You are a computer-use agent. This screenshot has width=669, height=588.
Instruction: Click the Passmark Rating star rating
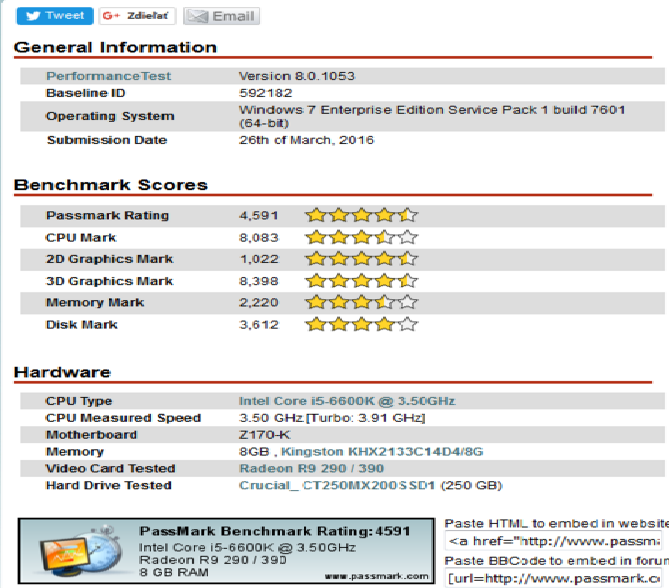[x=361, y=215]
